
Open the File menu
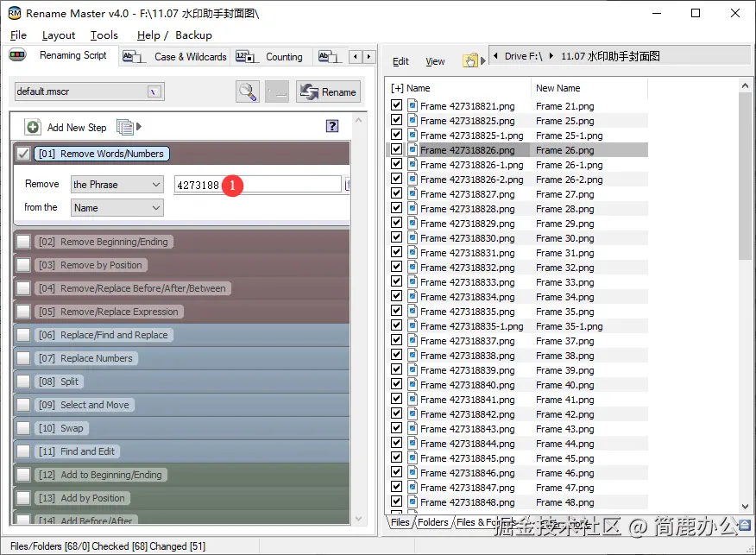(18, 35)
